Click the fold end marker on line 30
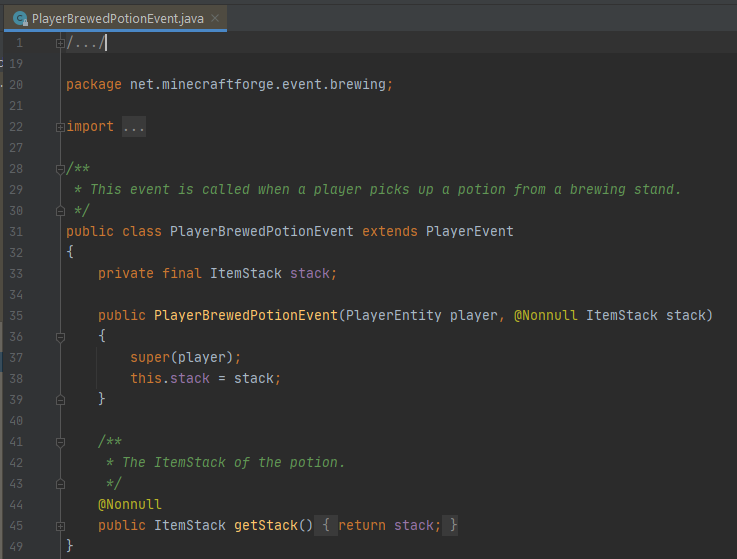 click(60, 210)
